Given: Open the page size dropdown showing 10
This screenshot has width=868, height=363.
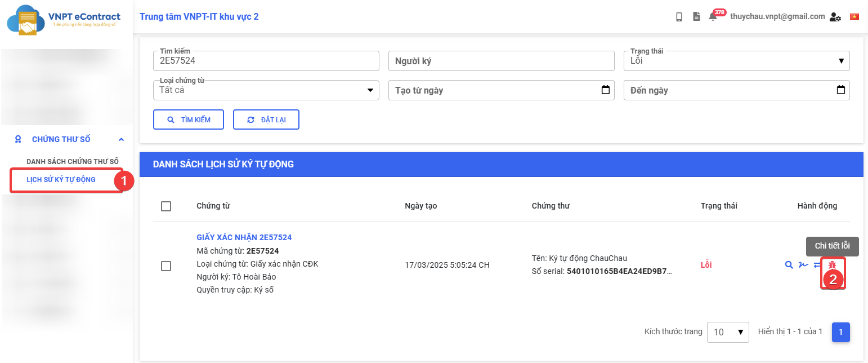Looking at the screenshot, I should coord(728,332).
